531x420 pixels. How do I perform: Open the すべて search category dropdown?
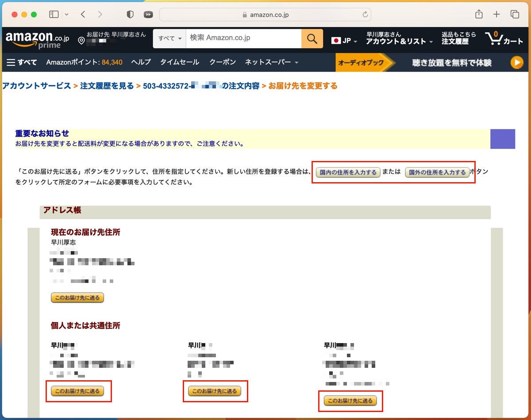pos(170,38)
